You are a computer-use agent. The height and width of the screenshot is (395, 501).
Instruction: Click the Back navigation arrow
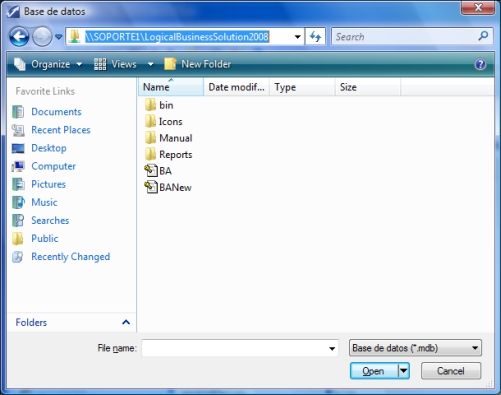[19, 37]
